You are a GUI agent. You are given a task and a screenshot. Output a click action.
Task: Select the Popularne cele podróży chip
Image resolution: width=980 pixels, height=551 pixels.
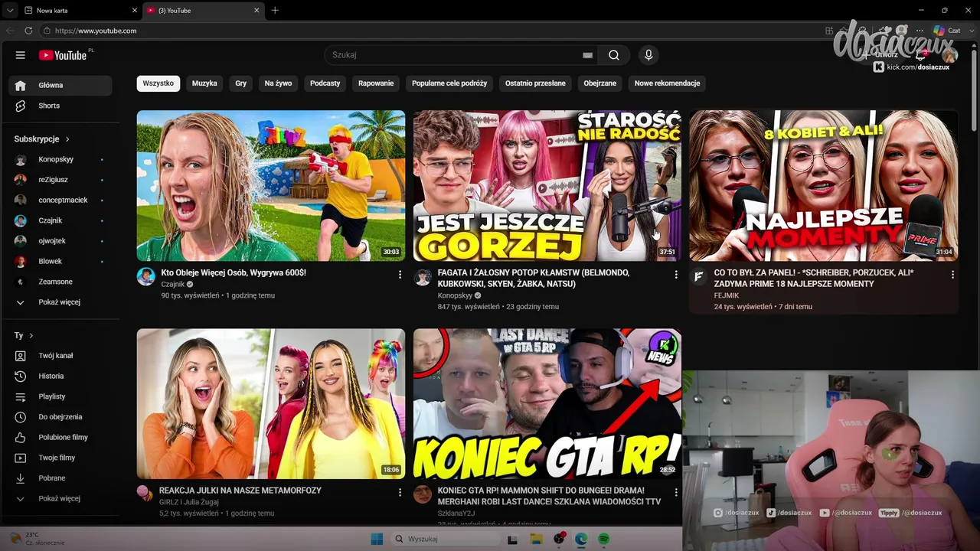click(449, 83)
